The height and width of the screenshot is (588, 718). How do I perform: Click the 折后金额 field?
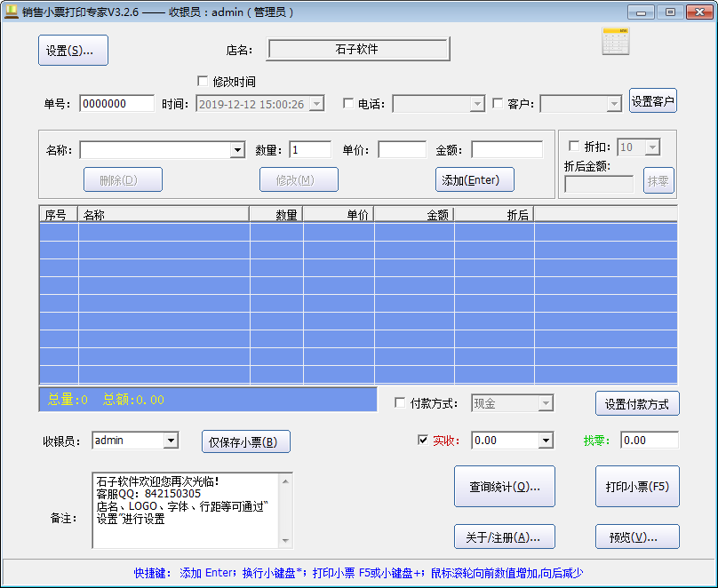tap(599, 185)
